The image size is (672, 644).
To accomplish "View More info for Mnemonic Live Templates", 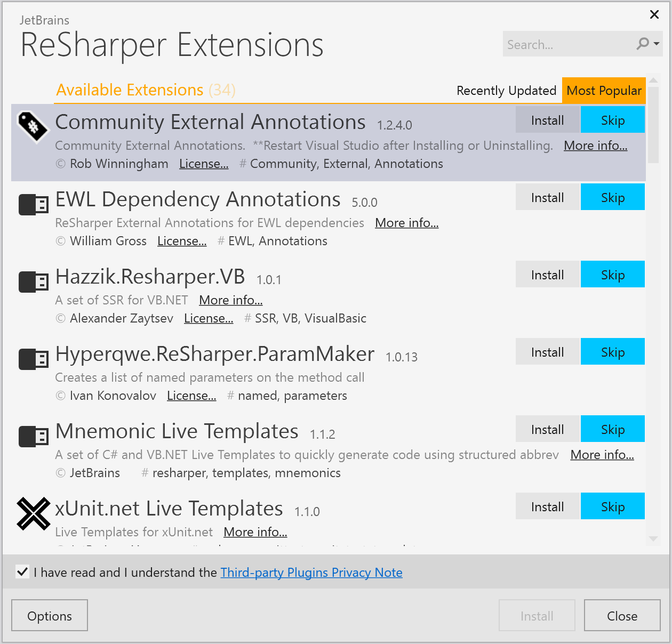I will tap(602, 455).
